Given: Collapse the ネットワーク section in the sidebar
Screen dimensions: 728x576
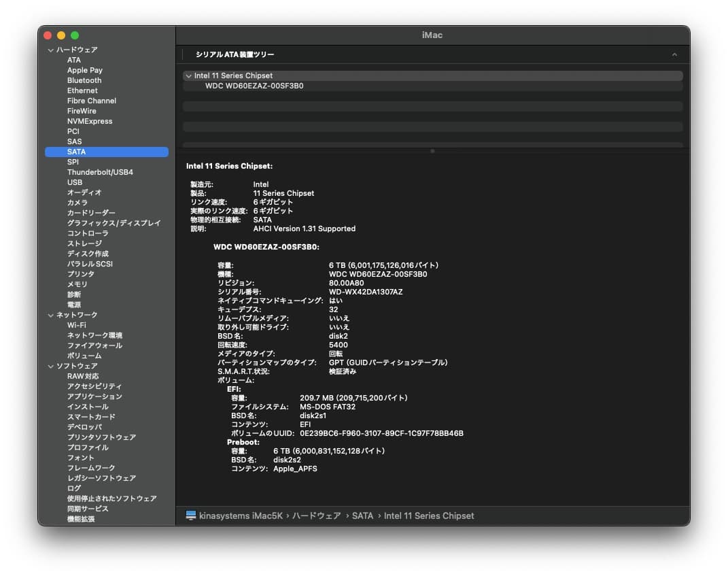Looking at the screenshot, I should tap(50, 314).
